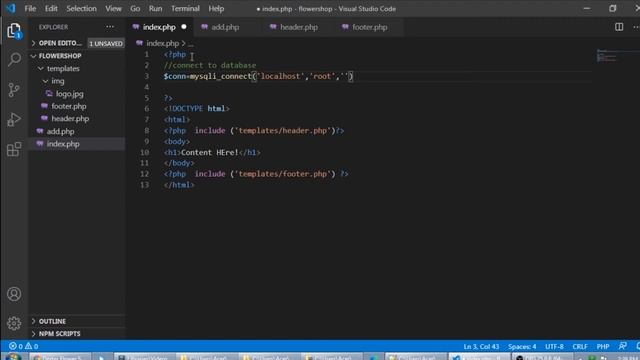This screenshot has width=640, height=360.
Task: Change the PHP language mode
Action: 603,347
